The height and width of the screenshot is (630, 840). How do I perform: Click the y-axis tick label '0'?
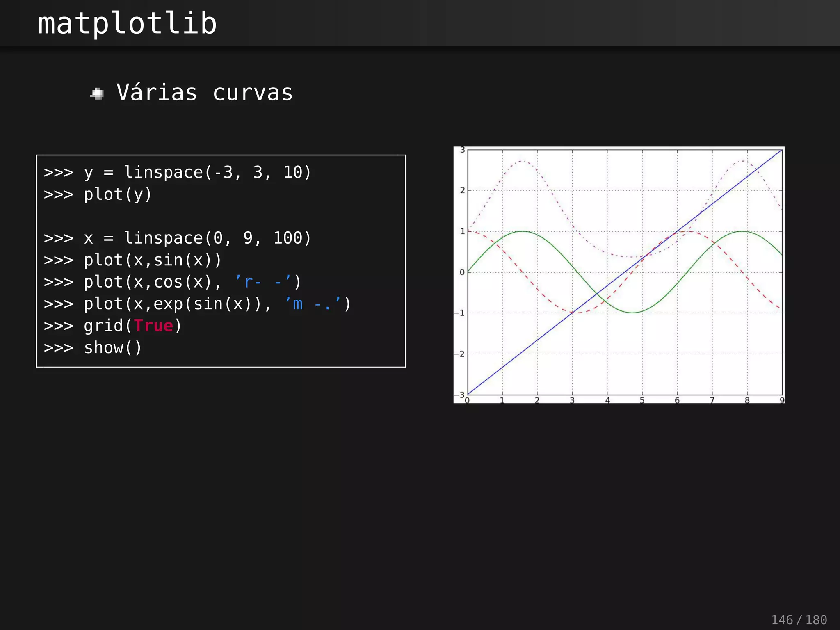(462, 272)
